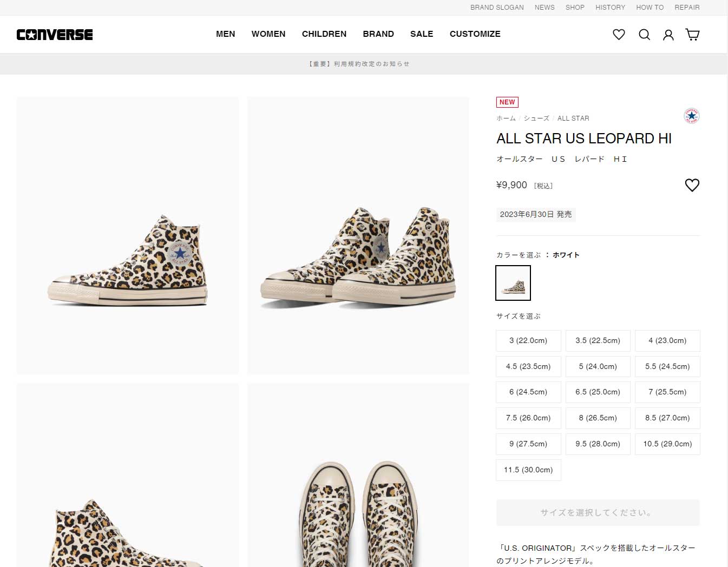This screenshot has width=728, height=567.
Task: Open the WOMEN menu
Action: coord(268,34)
